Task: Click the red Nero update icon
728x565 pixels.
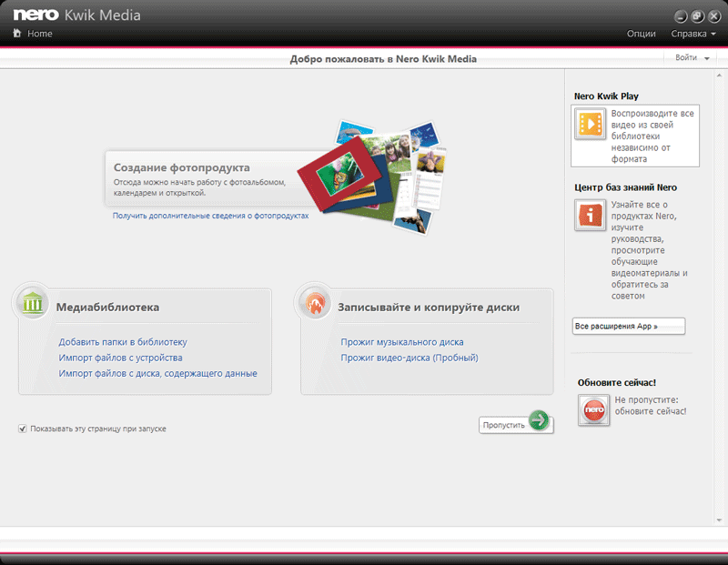Action: (x=594, y=410)
